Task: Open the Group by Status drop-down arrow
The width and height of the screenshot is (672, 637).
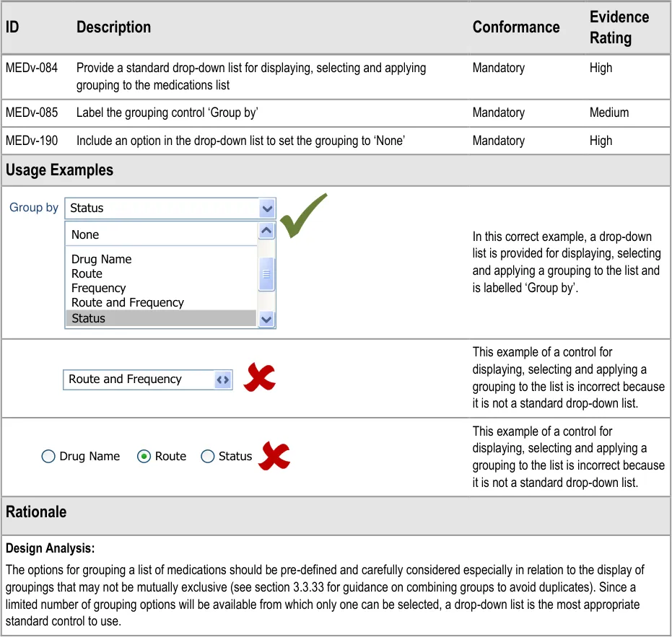Action: tap(267, 208)
